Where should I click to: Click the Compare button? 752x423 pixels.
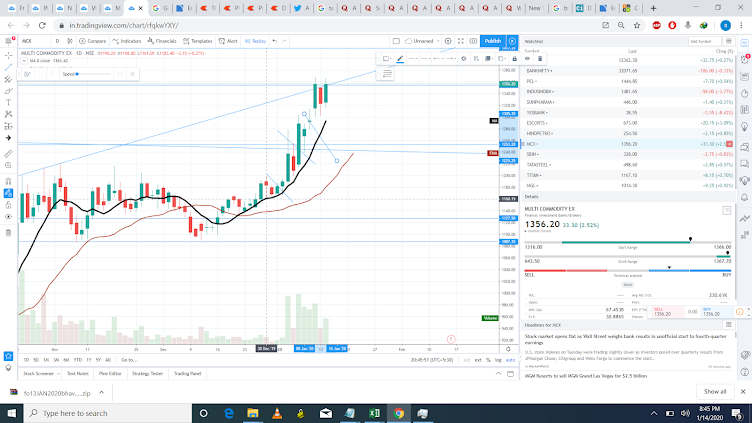coord(93,41)
